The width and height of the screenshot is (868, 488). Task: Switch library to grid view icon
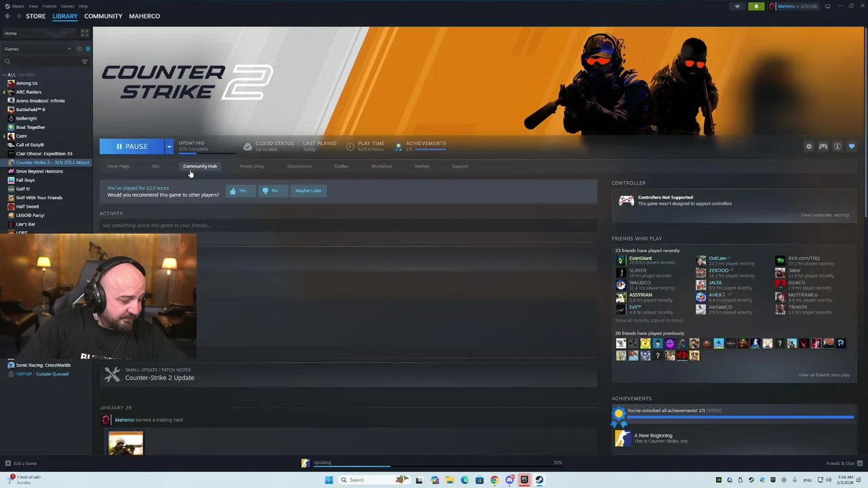(85, 33)
